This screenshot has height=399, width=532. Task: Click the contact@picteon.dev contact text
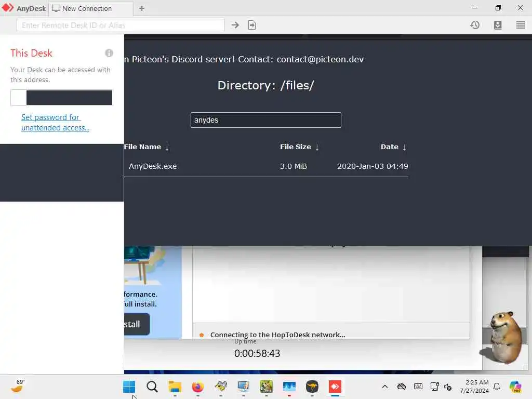tap(320, 59)
